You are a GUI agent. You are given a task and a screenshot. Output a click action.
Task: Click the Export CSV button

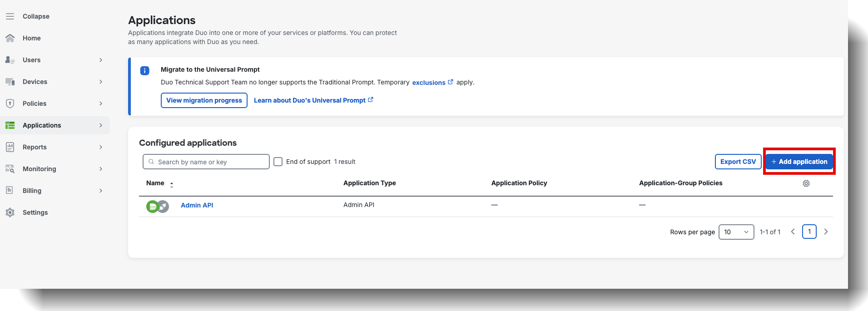(x=738, y=162)
